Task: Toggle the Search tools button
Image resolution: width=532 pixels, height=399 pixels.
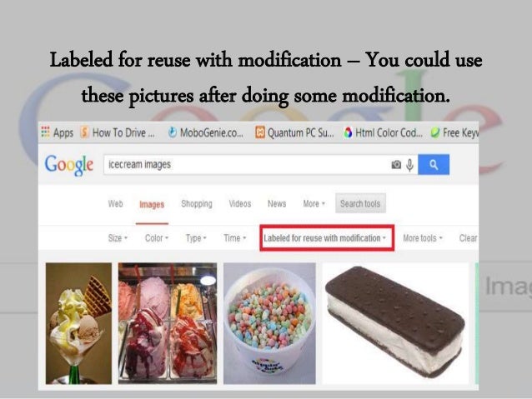Action: (360, 203)
